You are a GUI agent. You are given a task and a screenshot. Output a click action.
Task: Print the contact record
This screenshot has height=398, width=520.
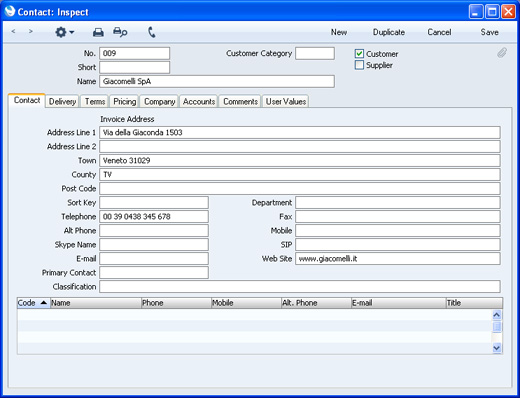coord(98,32)
